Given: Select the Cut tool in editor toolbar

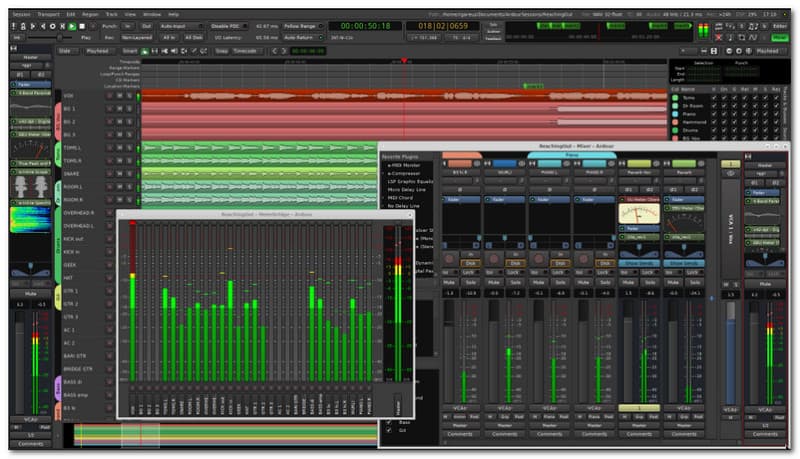Looking at the screenshot, I should tap(164, 51).
